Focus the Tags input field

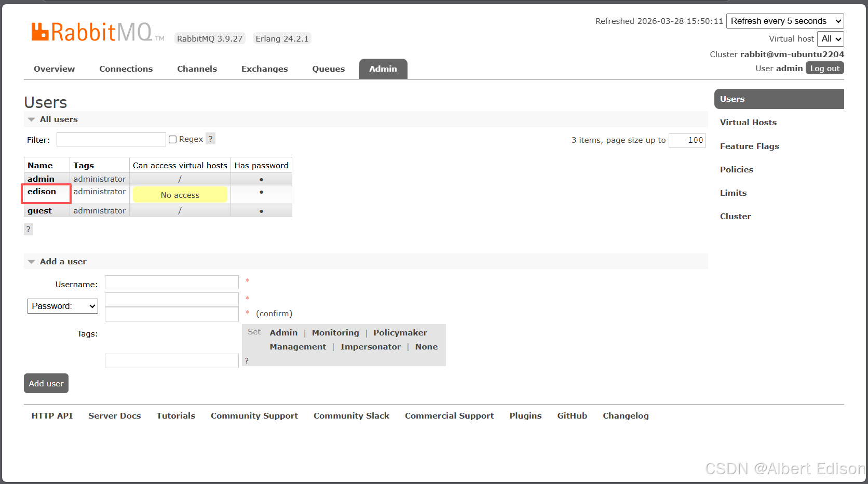point(172,361)
